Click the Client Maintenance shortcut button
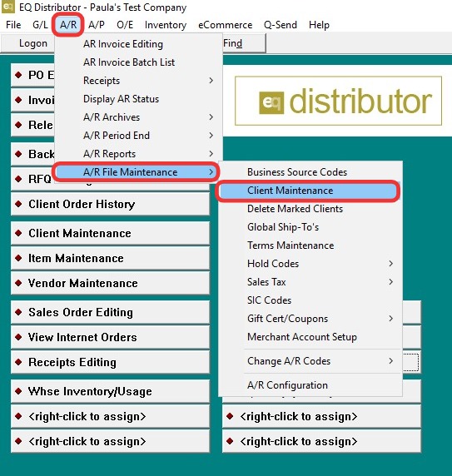 point(110,233)
